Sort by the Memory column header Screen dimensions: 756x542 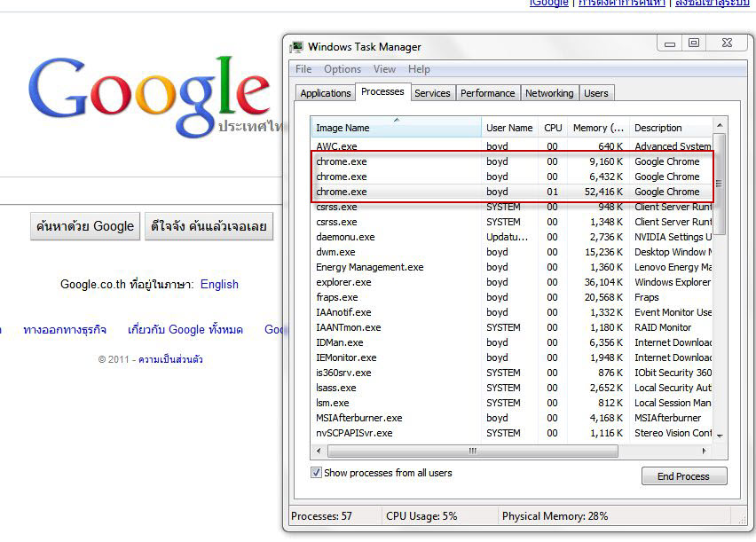[x=598, y=128]
